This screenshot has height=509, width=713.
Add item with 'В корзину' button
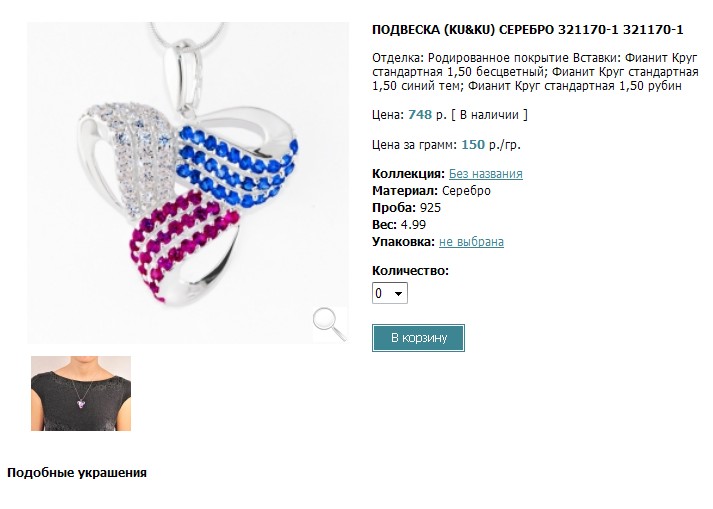pos(418,338)
